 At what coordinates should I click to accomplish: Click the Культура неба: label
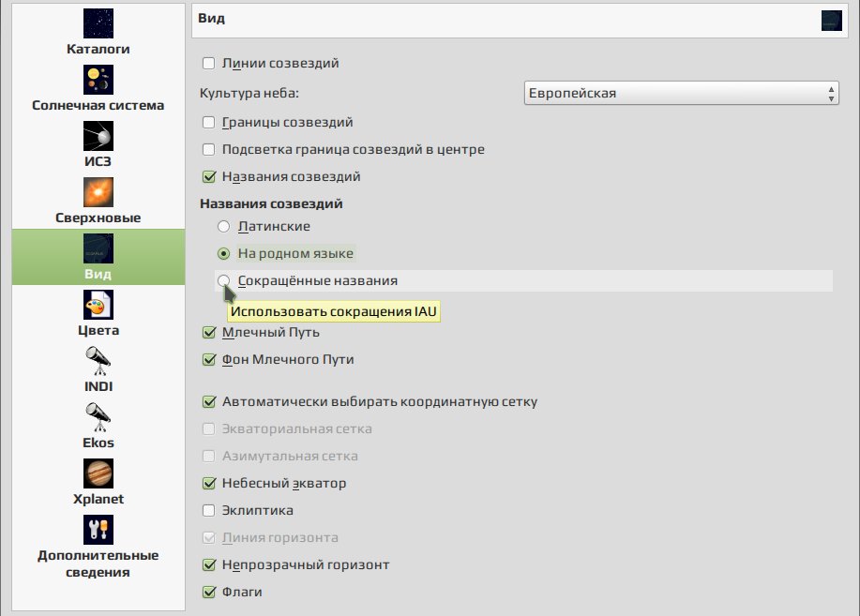(249, 93)
